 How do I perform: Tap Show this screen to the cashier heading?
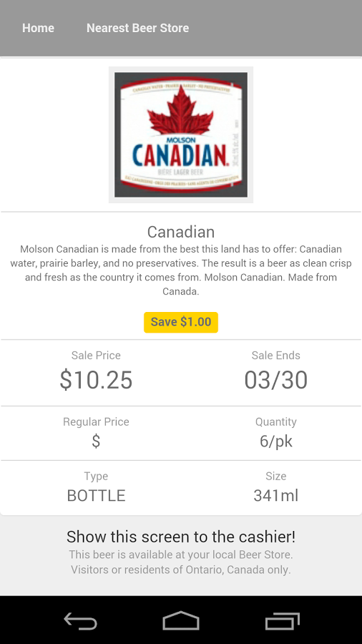tap(181, 537)
